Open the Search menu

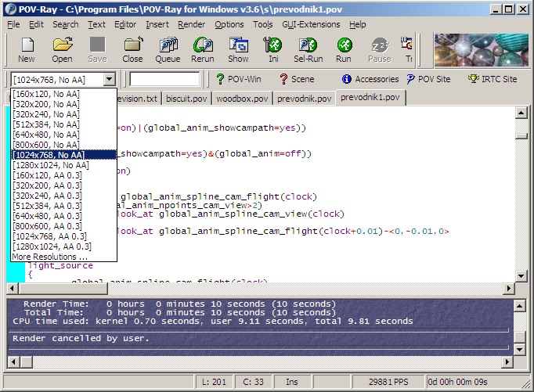pyautogui.click(x=66, y=24)
